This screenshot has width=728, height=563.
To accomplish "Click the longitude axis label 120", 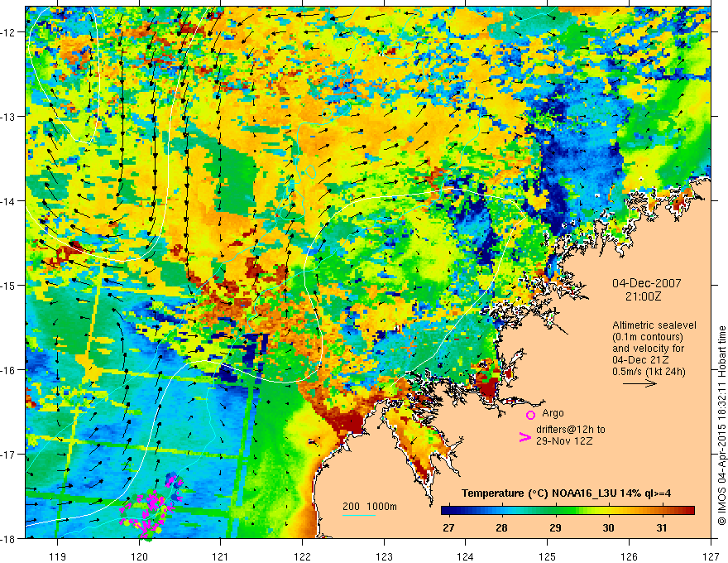I will pyautogui.click(x=139, y=556).
